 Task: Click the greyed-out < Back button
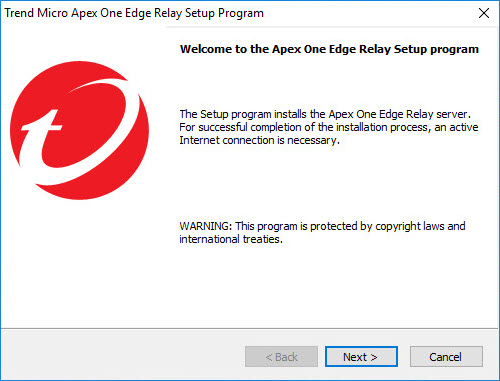point(281,357)
